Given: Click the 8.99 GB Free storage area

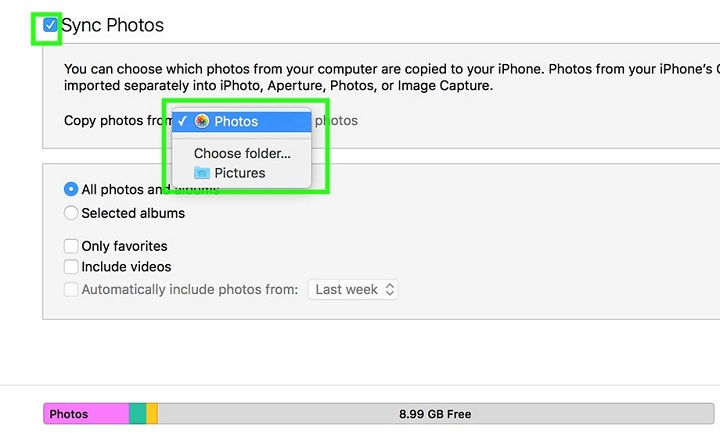Looking at the screenshot, I should pyautogui.click(x=436, y=414).
